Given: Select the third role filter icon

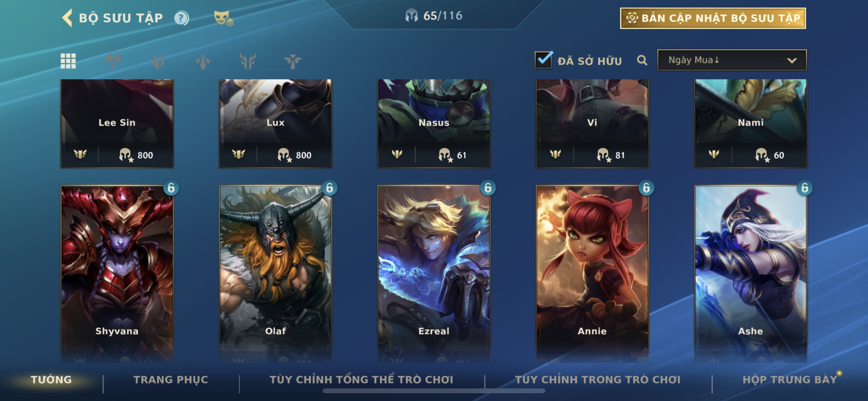Looking at the screenshot, I should (x=203, y=61).
